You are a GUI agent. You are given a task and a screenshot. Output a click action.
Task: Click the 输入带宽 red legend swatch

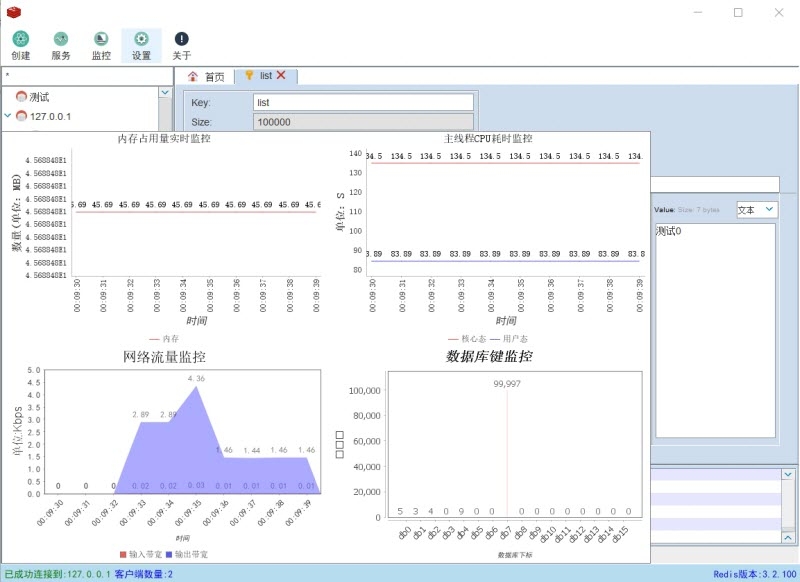(122, 554)
